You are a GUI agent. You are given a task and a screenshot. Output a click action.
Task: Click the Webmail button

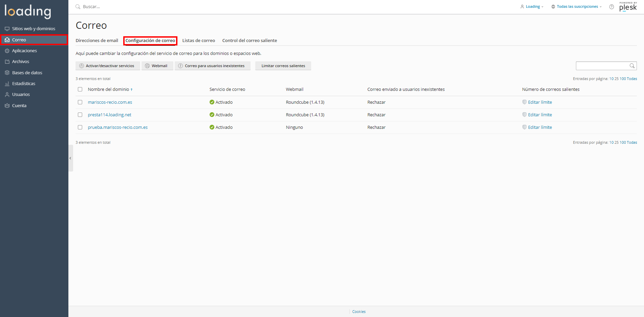click(157, 66)
